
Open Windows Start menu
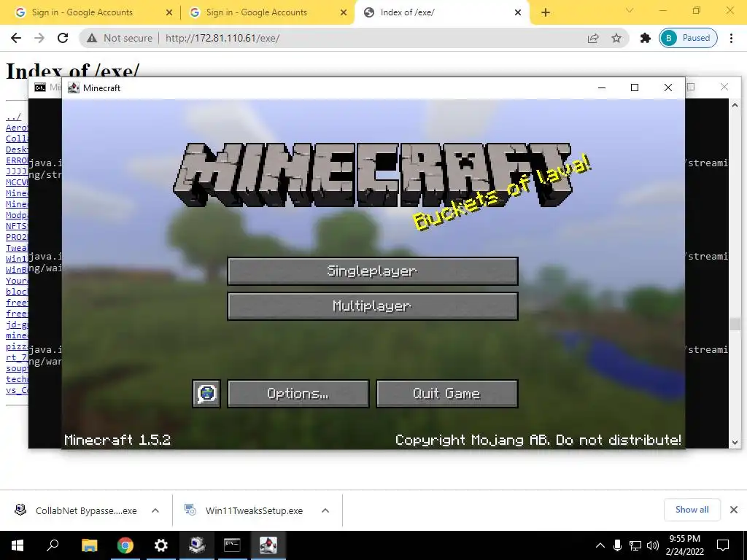(x=18, y=545)
